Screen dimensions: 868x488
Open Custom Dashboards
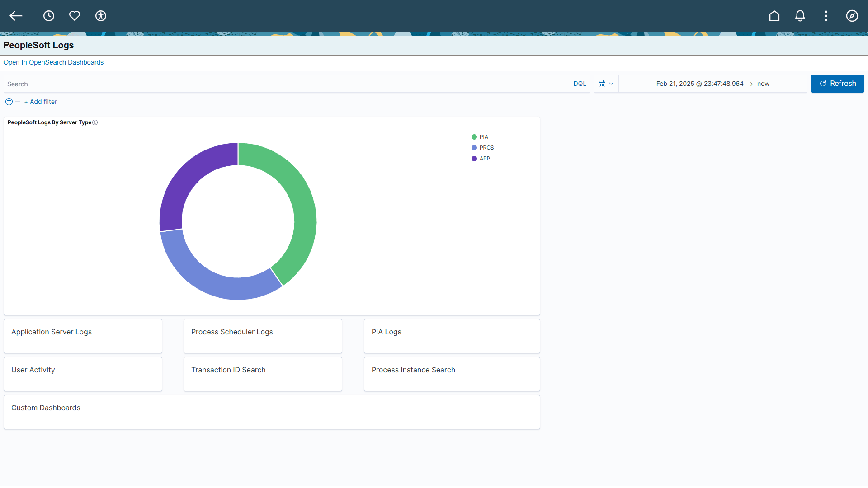click(x=46, y=408)
